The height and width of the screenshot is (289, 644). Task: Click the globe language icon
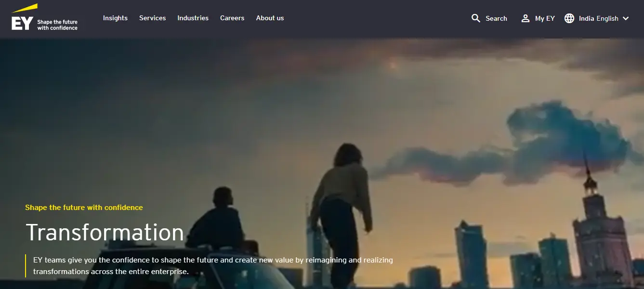pos(569,18)
